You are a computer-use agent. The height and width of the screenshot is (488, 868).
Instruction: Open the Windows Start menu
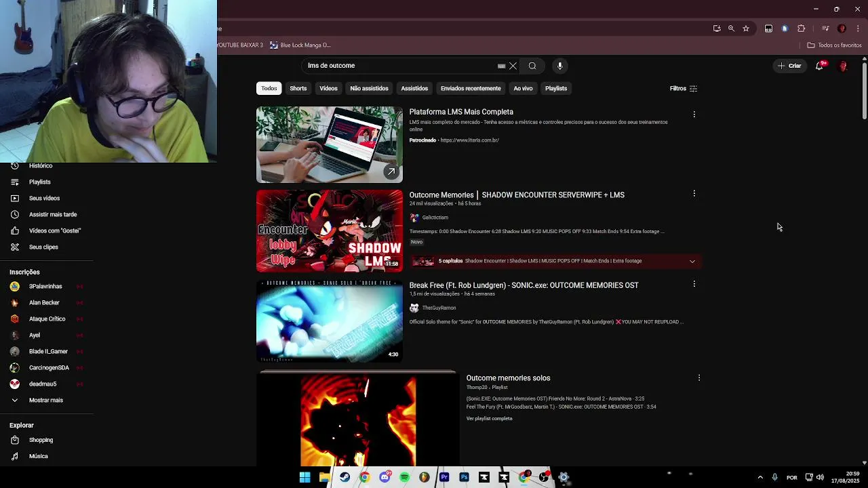[x=304, y=477]
